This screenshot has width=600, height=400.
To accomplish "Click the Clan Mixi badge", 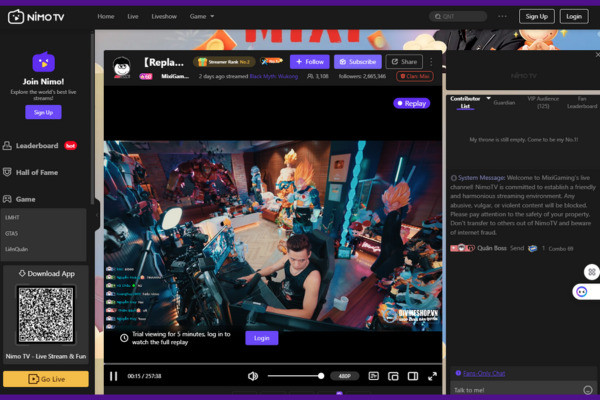I will pyautogui.click(x=415, y=76).
